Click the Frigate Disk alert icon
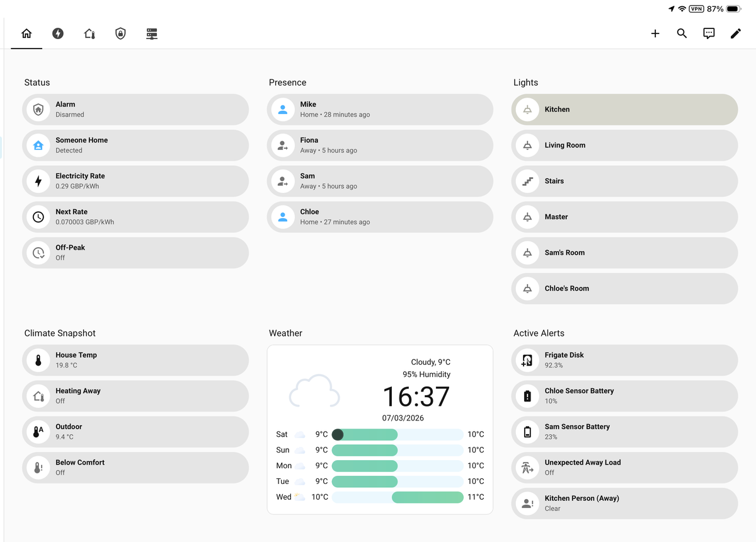 pos(527,359)
